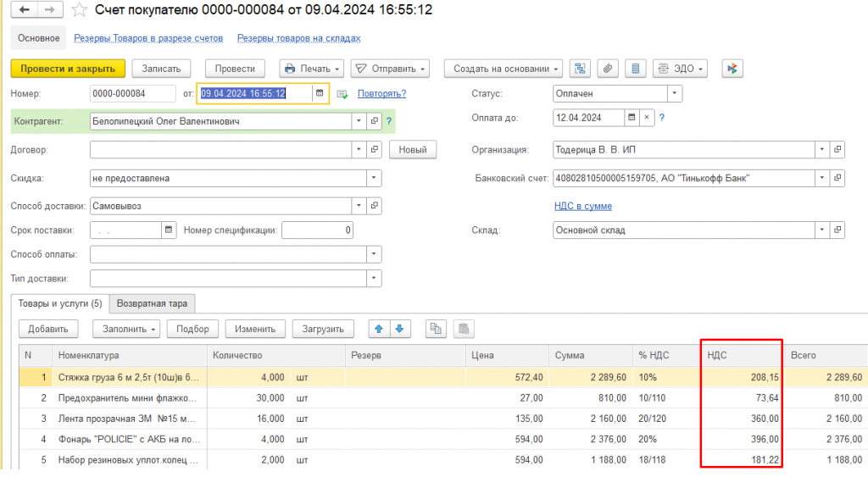Expand Контрагент dropdown arrow

click(359, 120)
